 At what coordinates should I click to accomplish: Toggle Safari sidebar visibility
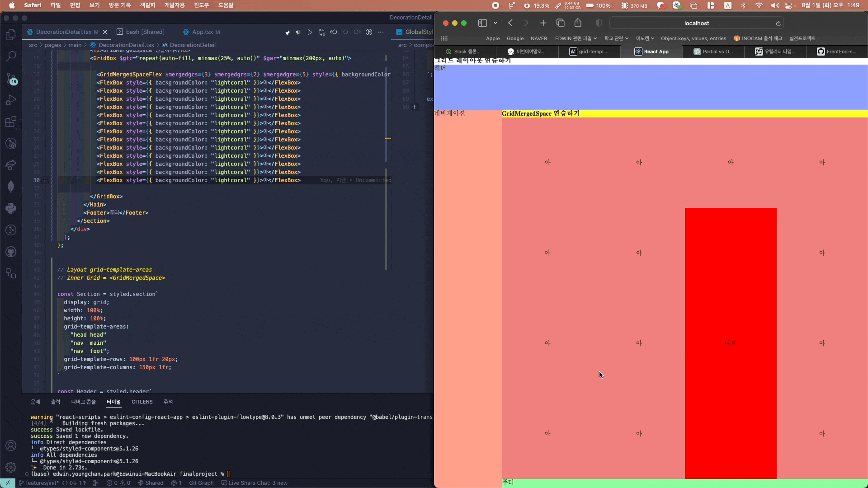(x=483, y=23)
